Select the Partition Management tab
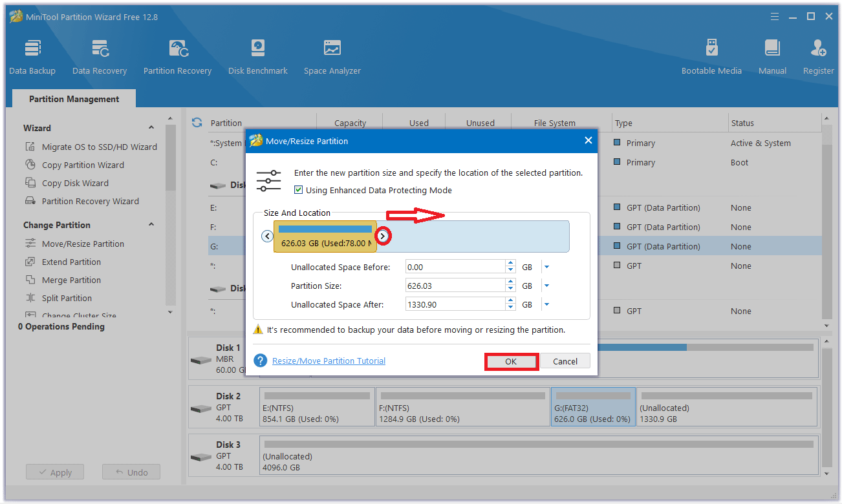The image size is (842, 504). (x=74, y=99)
